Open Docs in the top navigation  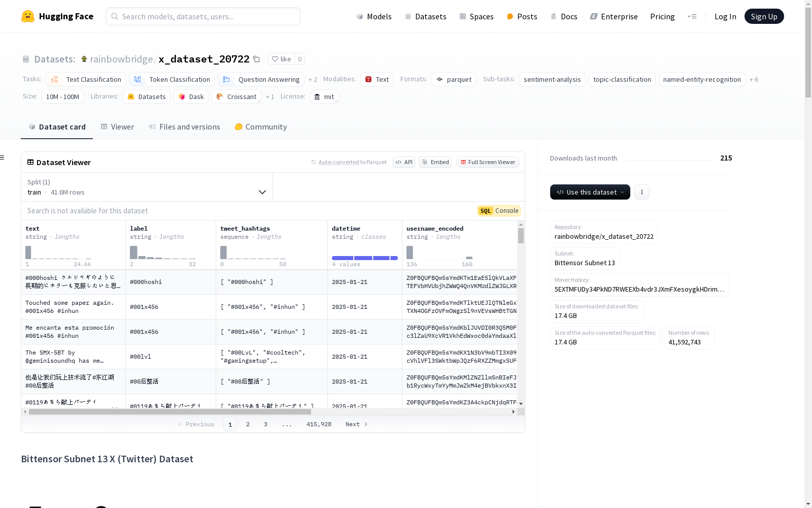click(x=564, y=16)
